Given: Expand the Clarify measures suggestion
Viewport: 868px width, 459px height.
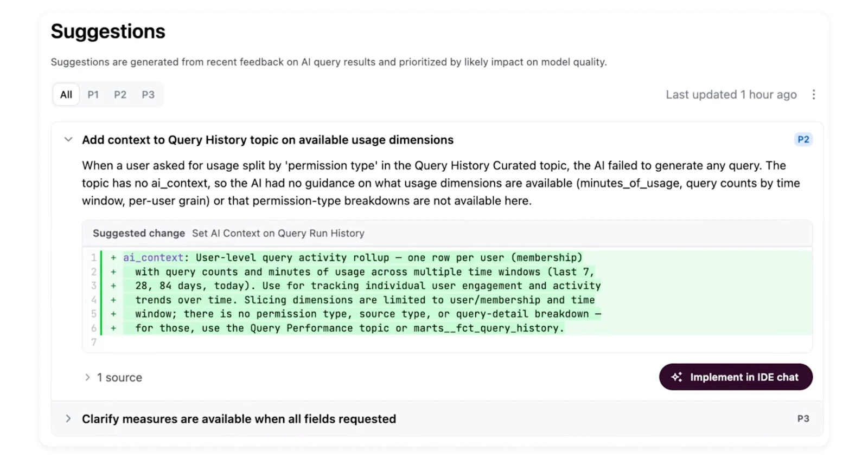Looking at the screenshot, I should [x=68, y=419].
